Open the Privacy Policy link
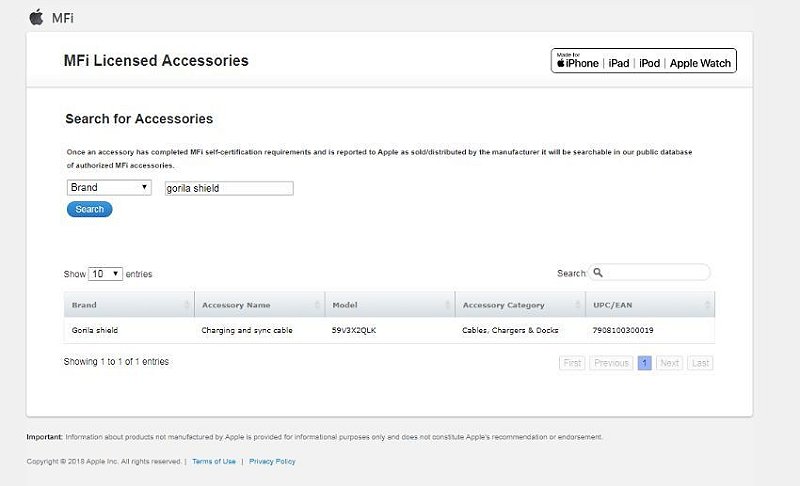The width and height of the screenshot is (800, 486). click(272, 461)
